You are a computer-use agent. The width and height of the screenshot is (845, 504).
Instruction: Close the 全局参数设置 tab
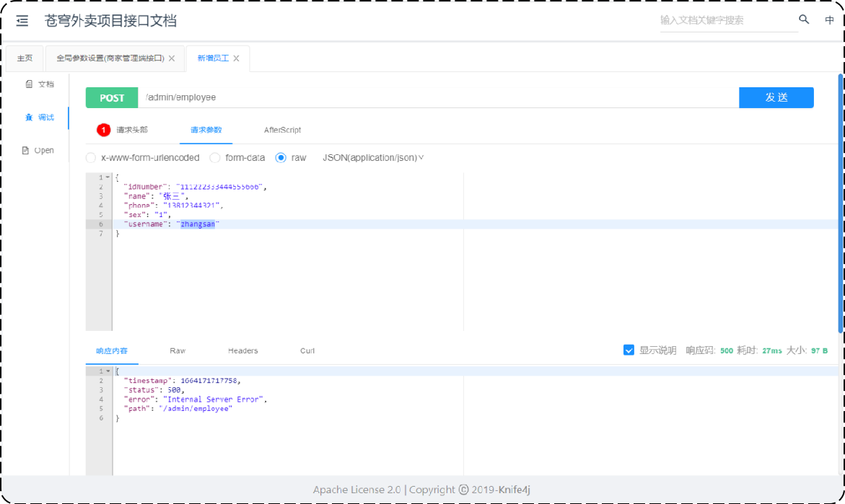pos(172,58)
